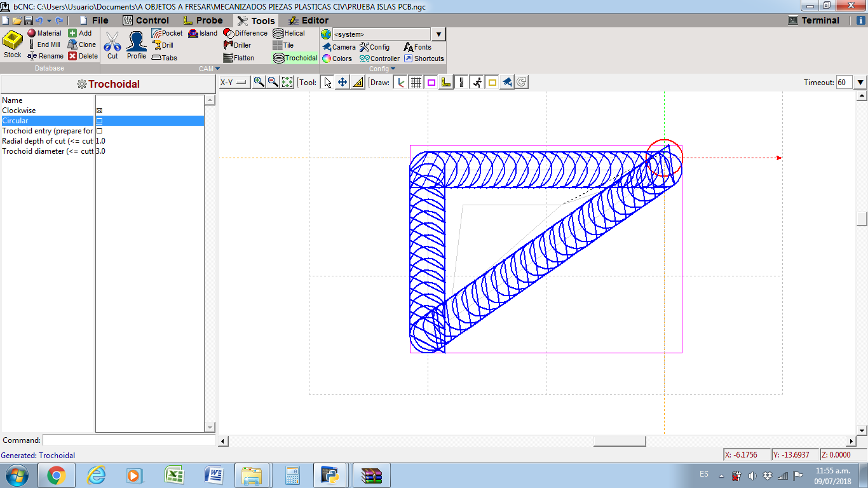
Task: Fit drawing to the canvas view
Action: (x=287, y=82)
